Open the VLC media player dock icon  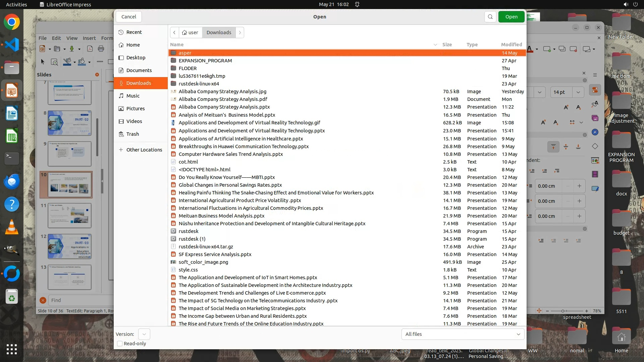pos(12,227)
